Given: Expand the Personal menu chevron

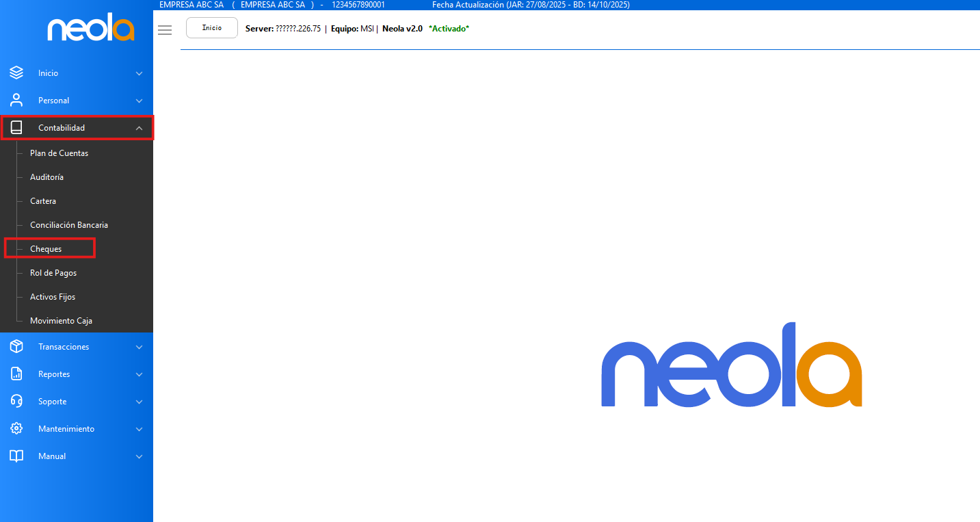Looking at the screenshot, I should point(139,101).
